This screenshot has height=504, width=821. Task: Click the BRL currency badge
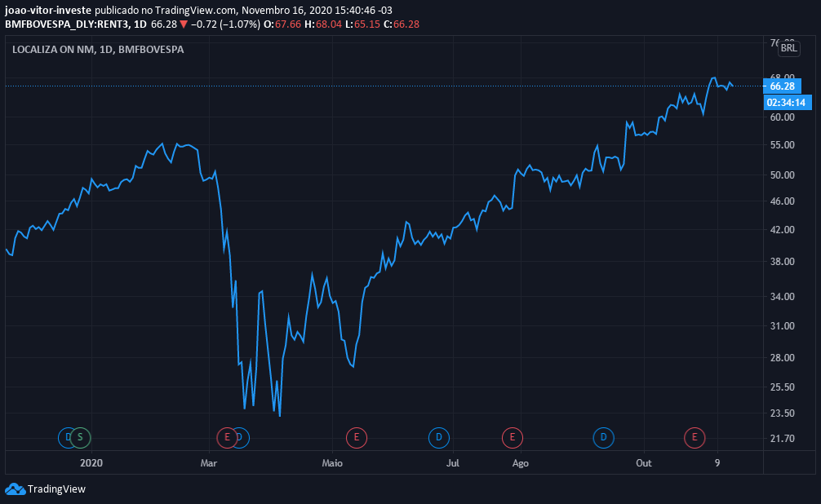click(788, 49)
